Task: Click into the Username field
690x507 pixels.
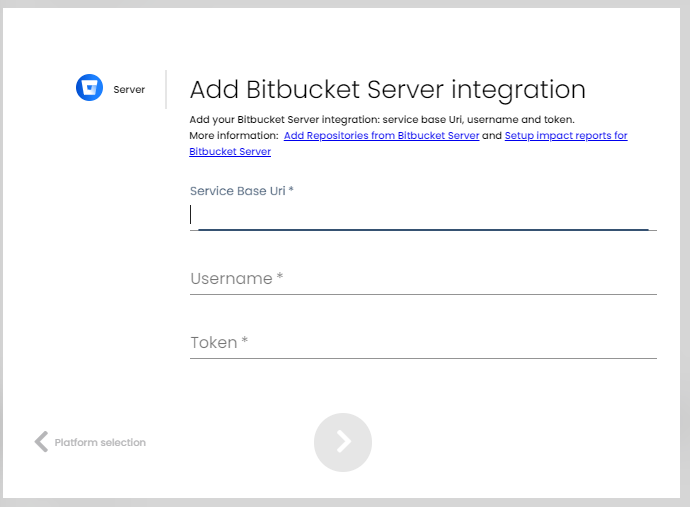Action: [422, 279]
